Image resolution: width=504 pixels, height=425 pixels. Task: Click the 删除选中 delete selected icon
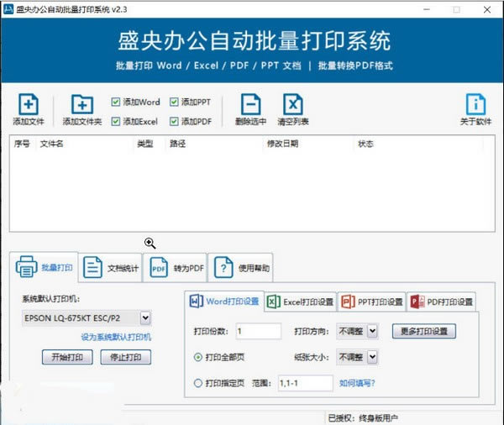(250, 105)
